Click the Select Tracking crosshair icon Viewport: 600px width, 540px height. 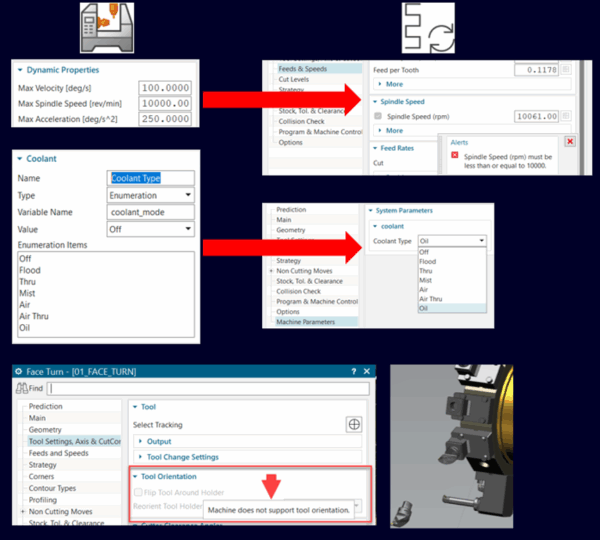click(x=353, y=424)
